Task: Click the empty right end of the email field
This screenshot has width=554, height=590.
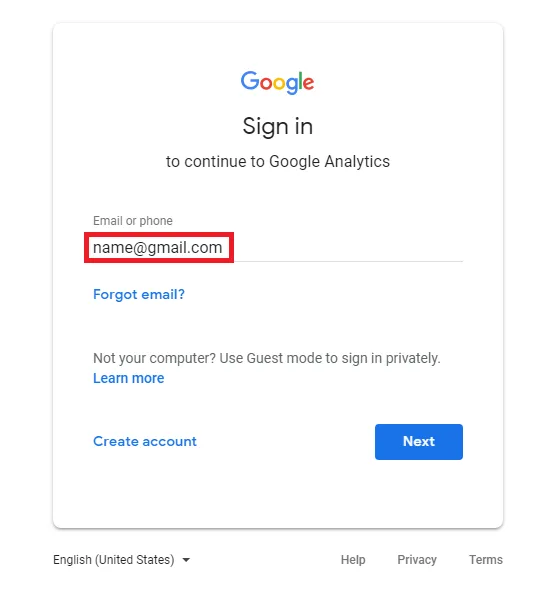Action: pos(348,248)
